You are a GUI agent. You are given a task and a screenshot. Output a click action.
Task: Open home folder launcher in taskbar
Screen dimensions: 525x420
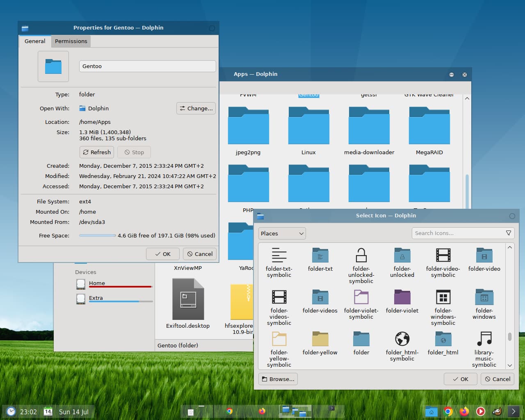(x=431, y=411)
